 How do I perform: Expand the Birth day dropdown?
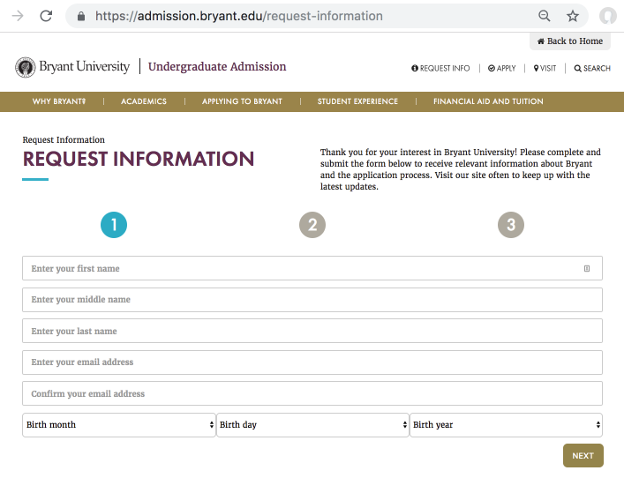[x=313, y=425]
